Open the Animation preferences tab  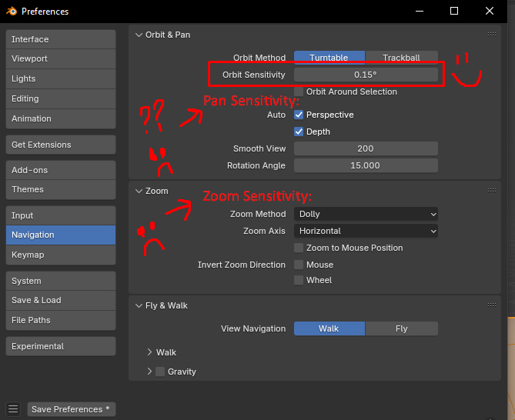[x=61, y=118]
